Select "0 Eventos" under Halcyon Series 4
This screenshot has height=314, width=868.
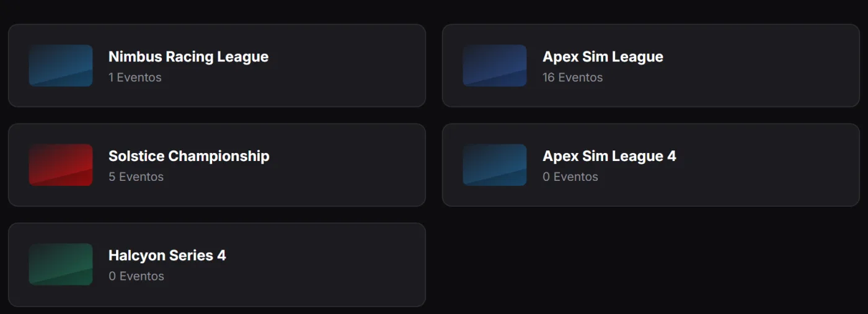(x=136, y=276)
